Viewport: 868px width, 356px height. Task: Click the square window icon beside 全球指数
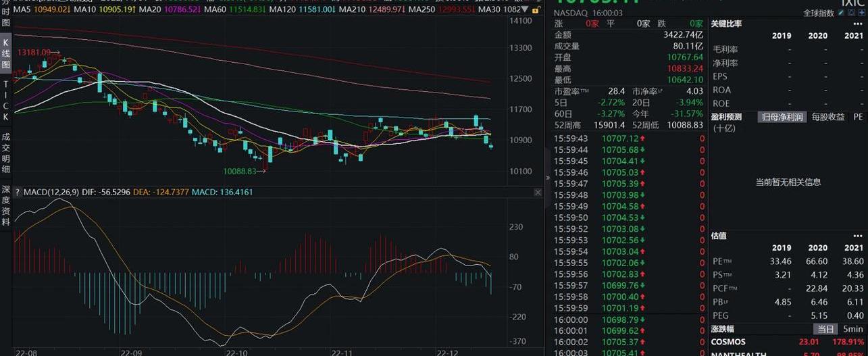[851, 13]
